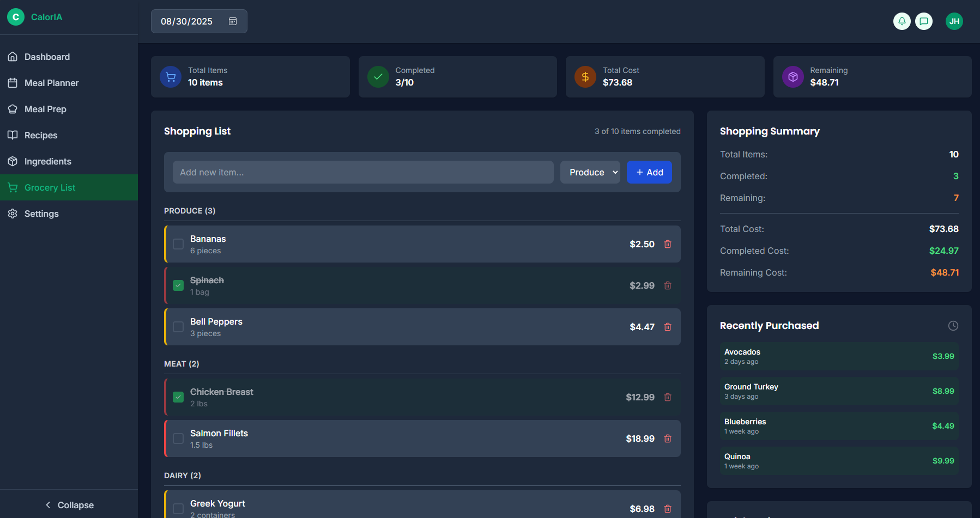Delete Greek Yogurt from the list
Viewport: 980px width, 518px height.
[x=668, y=509]
